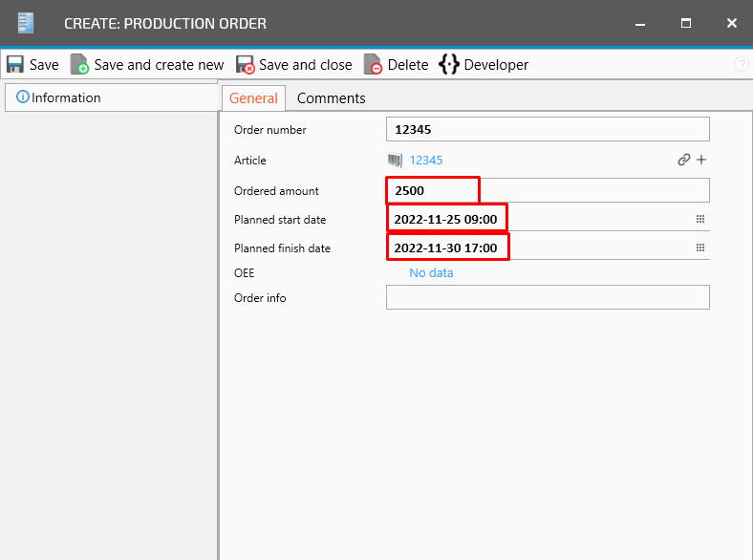Open the Planned start date picker
Screen dimensions: 753x560
699,220
